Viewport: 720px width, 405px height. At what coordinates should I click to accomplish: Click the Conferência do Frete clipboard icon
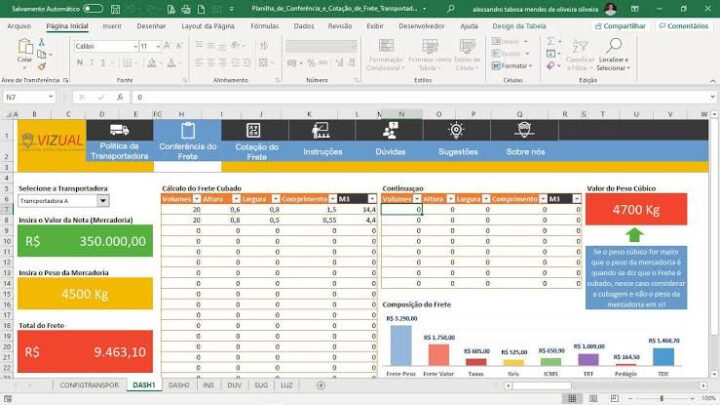[187, 130]
